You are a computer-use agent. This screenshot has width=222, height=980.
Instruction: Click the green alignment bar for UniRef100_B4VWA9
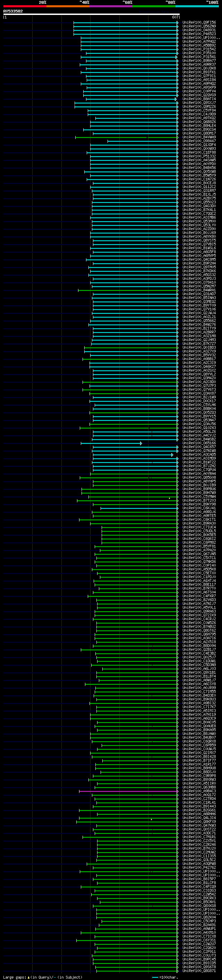pyautogui.click(x=127, y=137)
